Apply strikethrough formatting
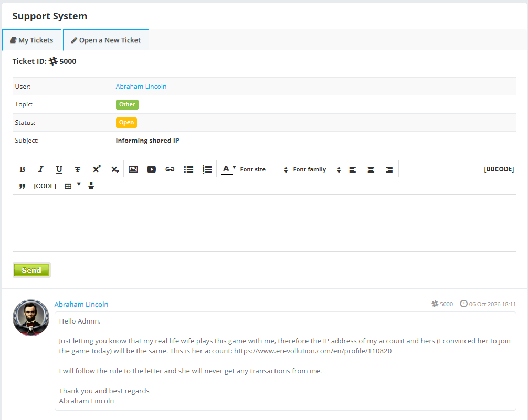 point(78,169)
